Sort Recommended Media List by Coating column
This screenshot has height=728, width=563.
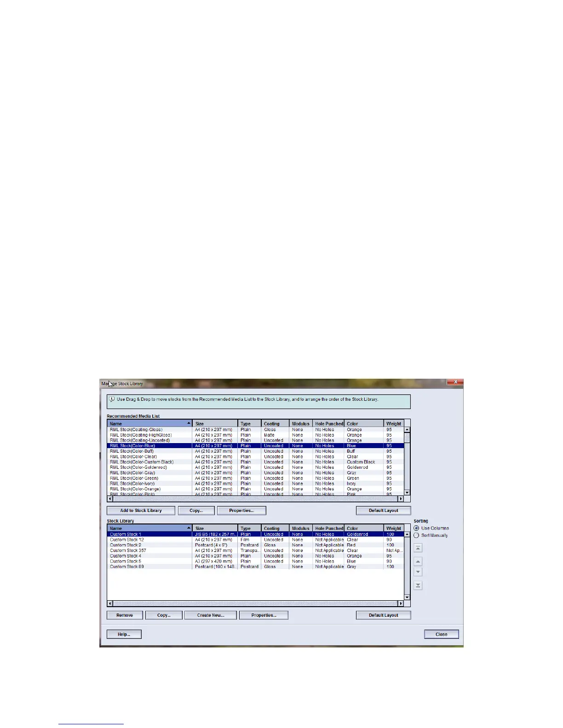click(x=275, y=424)
